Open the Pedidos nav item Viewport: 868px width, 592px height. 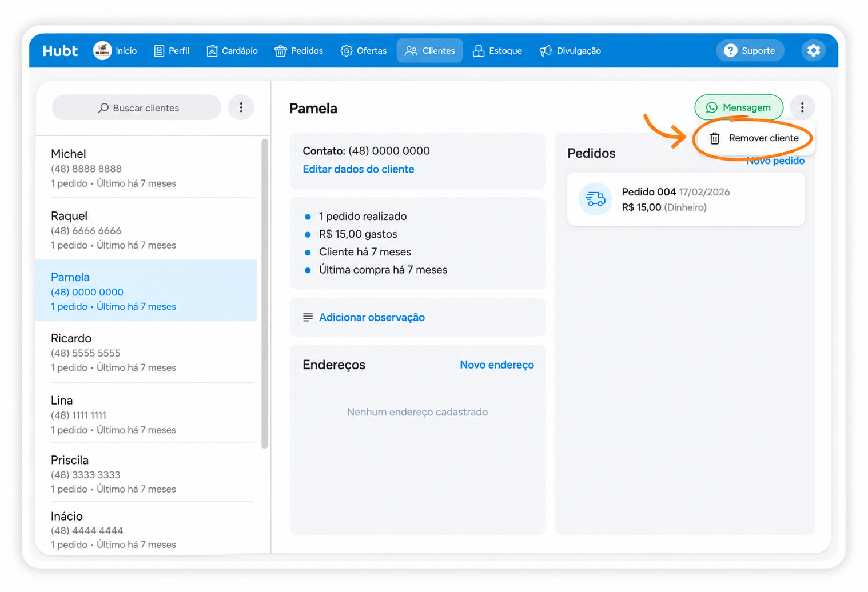tap(298, 51)
